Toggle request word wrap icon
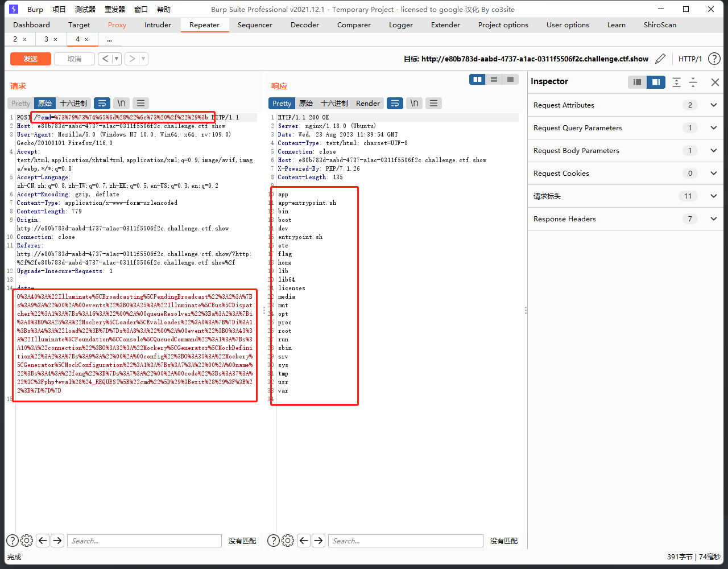Viewport: 728px width, 569px height. tap(102, 103)
